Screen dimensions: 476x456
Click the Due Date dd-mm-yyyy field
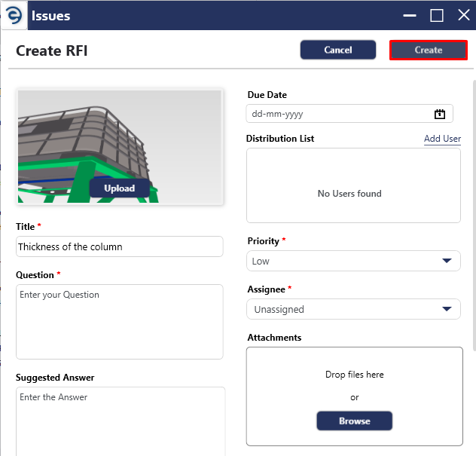tap(349, 114)
